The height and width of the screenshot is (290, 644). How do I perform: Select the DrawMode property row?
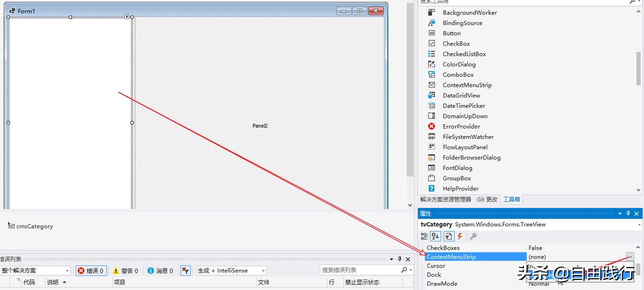(476, 284)
